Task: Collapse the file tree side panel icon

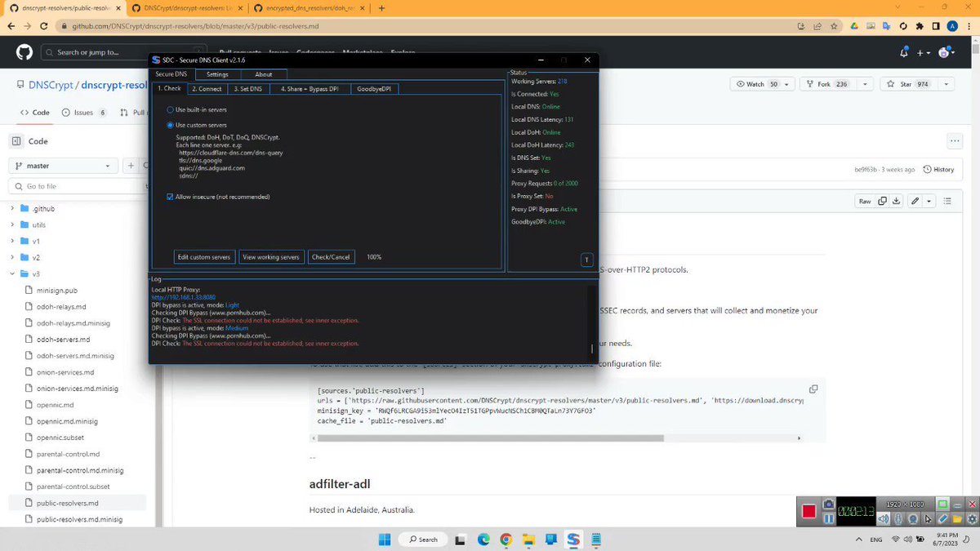Action: (x=16, y=141)
